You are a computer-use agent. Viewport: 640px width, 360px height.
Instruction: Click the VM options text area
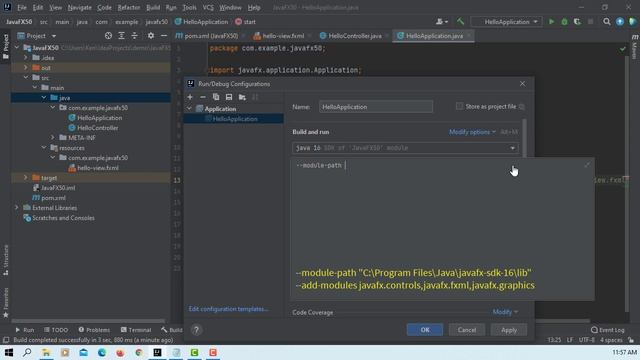click(442, 229)
